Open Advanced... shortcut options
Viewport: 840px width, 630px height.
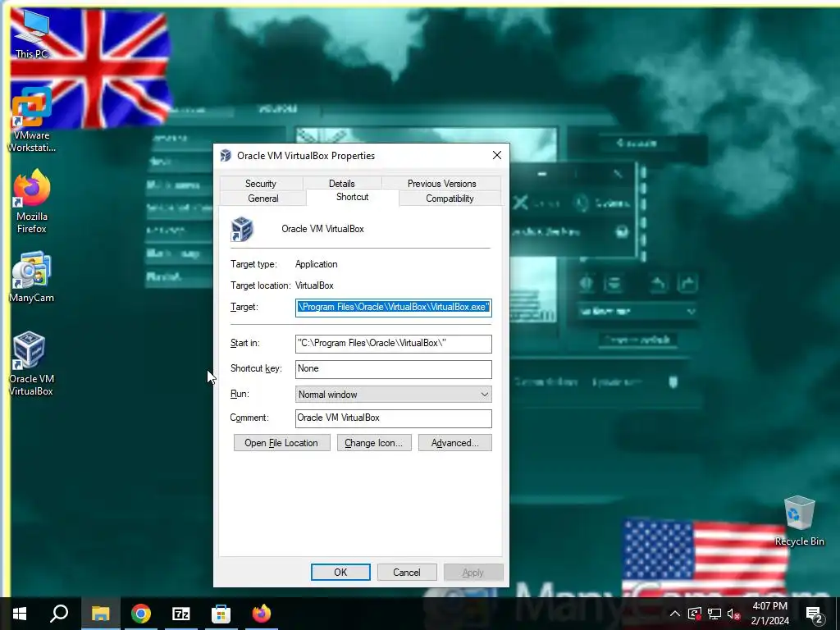tap(454, 443)
